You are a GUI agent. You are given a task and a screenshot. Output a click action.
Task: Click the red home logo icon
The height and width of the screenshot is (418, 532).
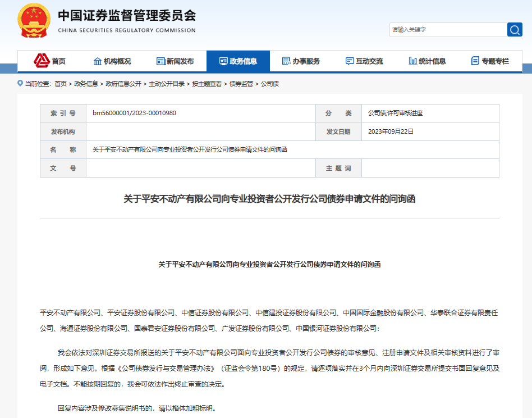(42, 61)
